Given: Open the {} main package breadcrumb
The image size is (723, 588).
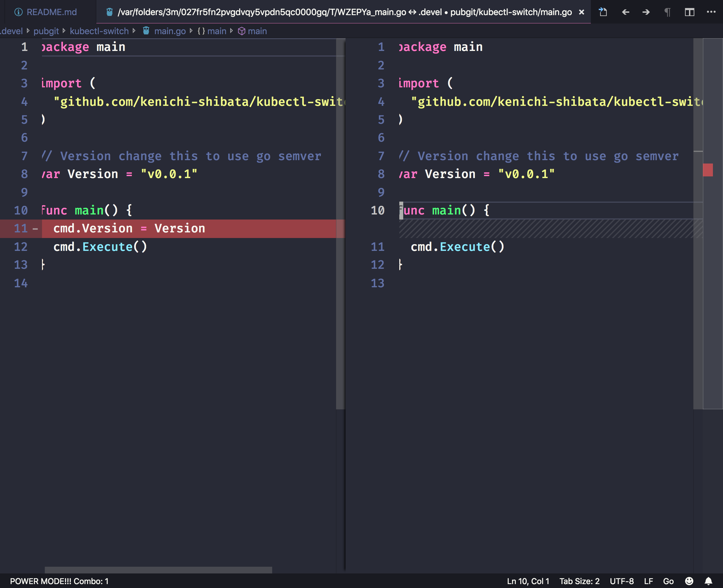Looking at the screenshot, I should coord(212,31).
